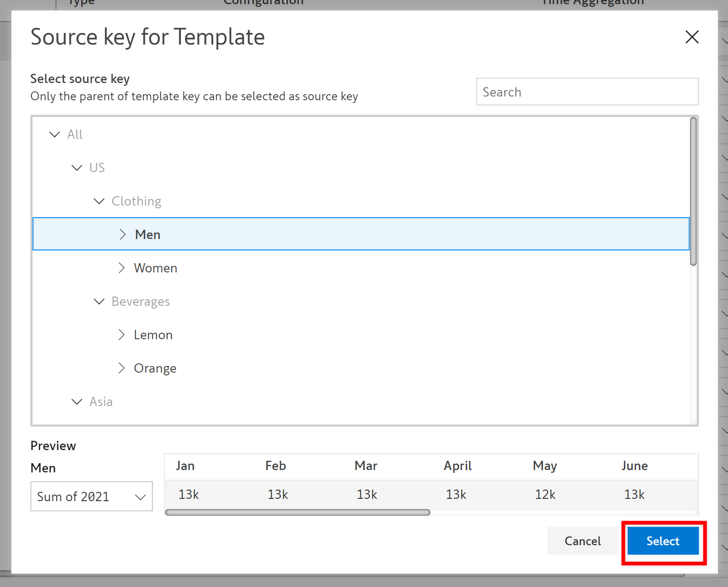Click the tree list vertical scrollbar
The height and width of the screenshot is (587, 728).
click(693, 191)
